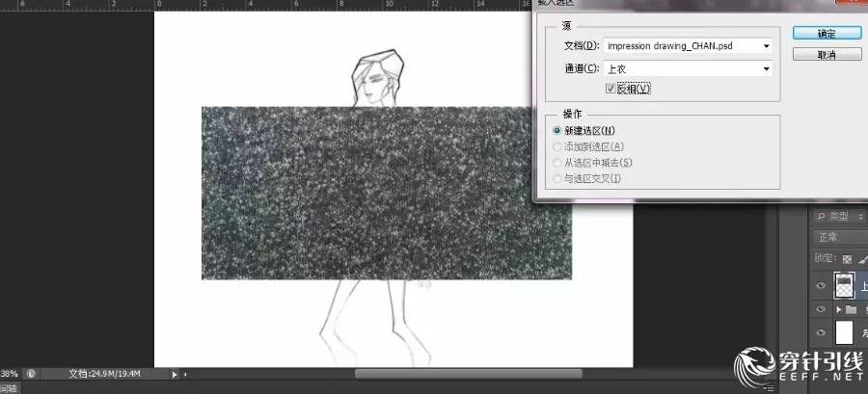Click the 源 group label in dialog
Image resolution: width=868 pixels, height=394 pixels.
pos(567,26)
